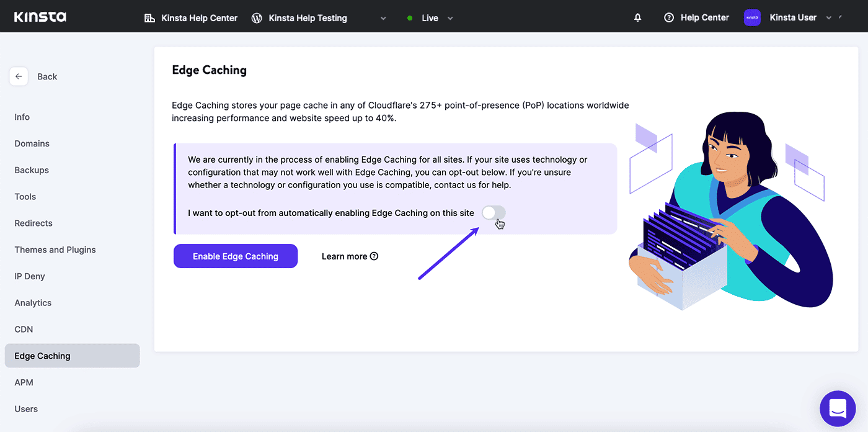Viewport: 868px width, 432px height.
Task: Click the info icon next to Learn more
Action: [374, 256]
